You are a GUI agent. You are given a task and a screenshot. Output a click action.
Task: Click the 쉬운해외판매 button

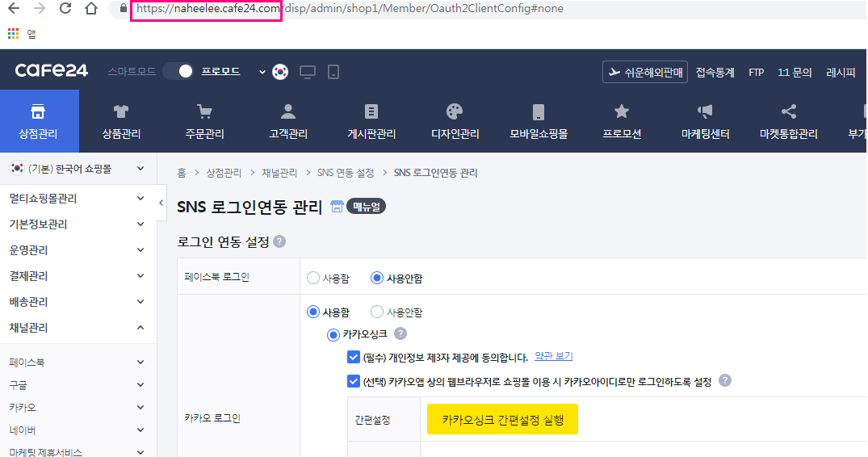(x=645, y=72)
